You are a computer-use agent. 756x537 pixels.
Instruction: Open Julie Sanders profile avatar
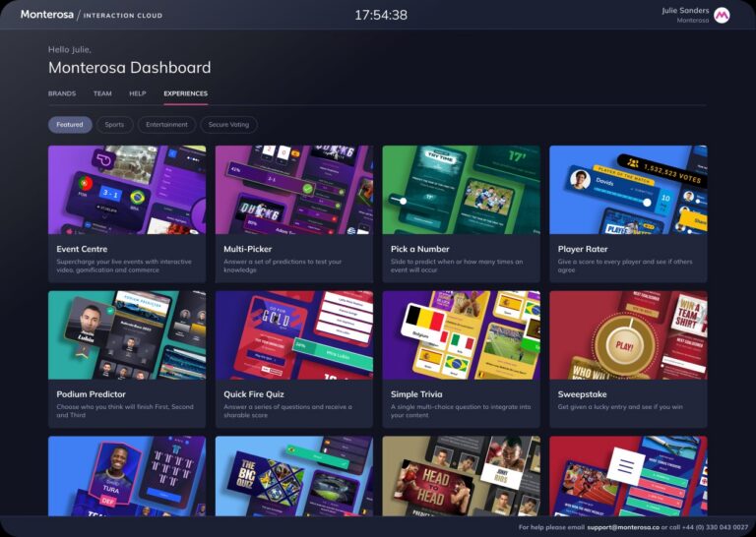point(722,16)
